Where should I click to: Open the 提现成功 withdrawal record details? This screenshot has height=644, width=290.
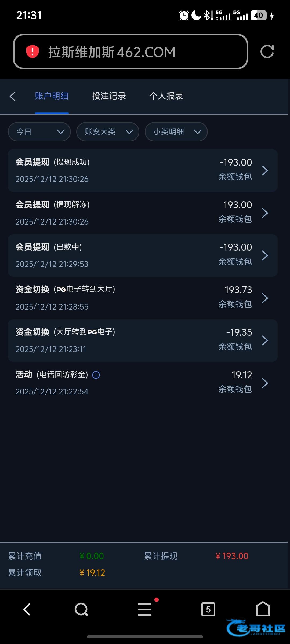click(143, 170)
